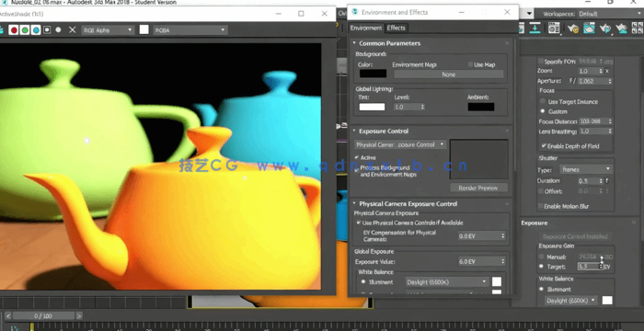Clear the ActiveShade image with X icon

(73, 30)
